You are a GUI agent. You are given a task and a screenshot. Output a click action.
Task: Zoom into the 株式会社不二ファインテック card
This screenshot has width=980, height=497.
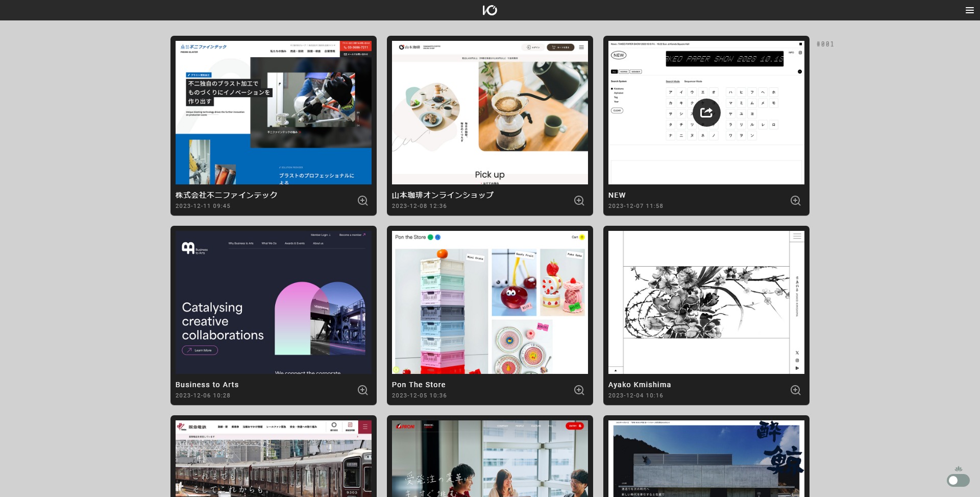[x=363, y=201]
